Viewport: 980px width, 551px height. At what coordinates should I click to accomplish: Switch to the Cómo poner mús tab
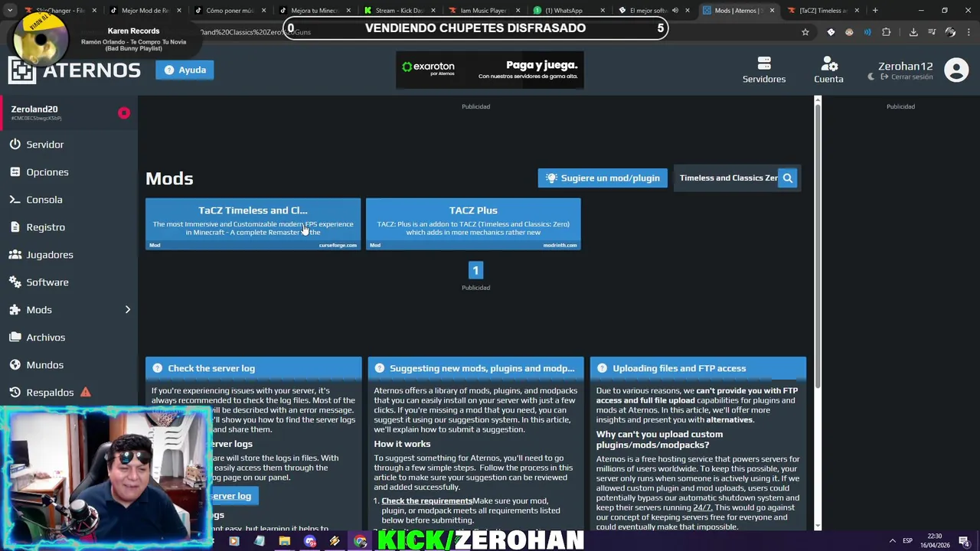(x=230, y=11)
